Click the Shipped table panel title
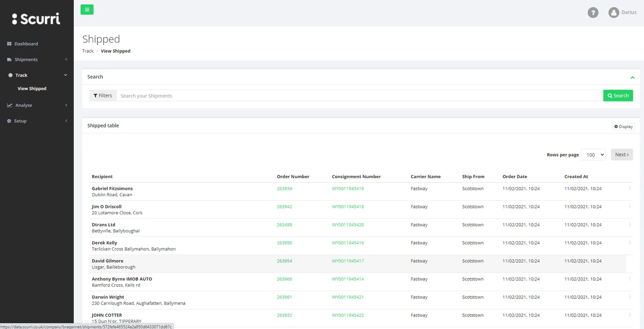 click(x=103, y=125)
